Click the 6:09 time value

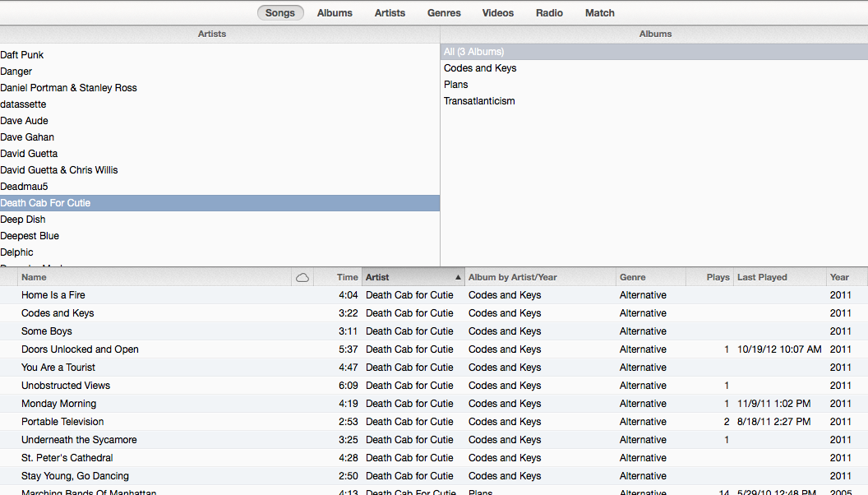coord(349,386)
